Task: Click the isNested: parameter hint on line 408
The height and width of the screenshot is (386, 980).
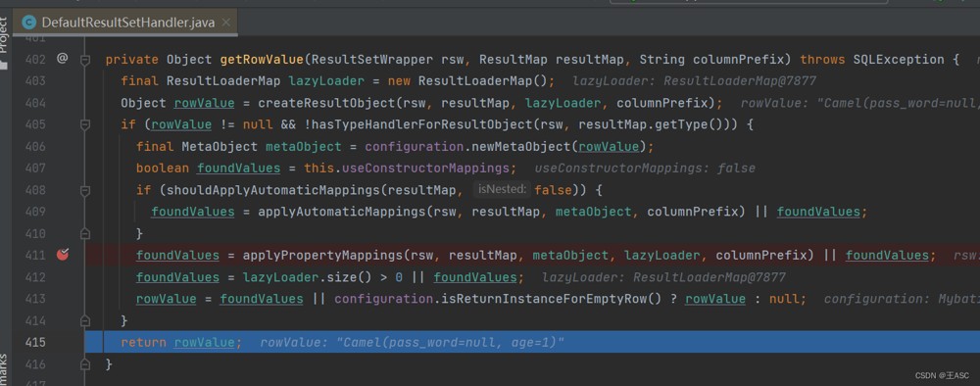Action: [502, 189]
